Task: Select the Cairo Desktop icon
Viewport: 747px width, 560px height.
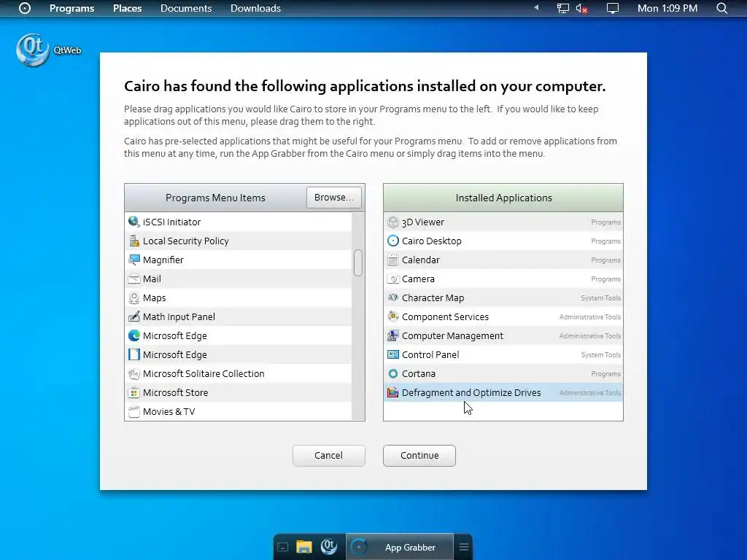Action: 392,241
